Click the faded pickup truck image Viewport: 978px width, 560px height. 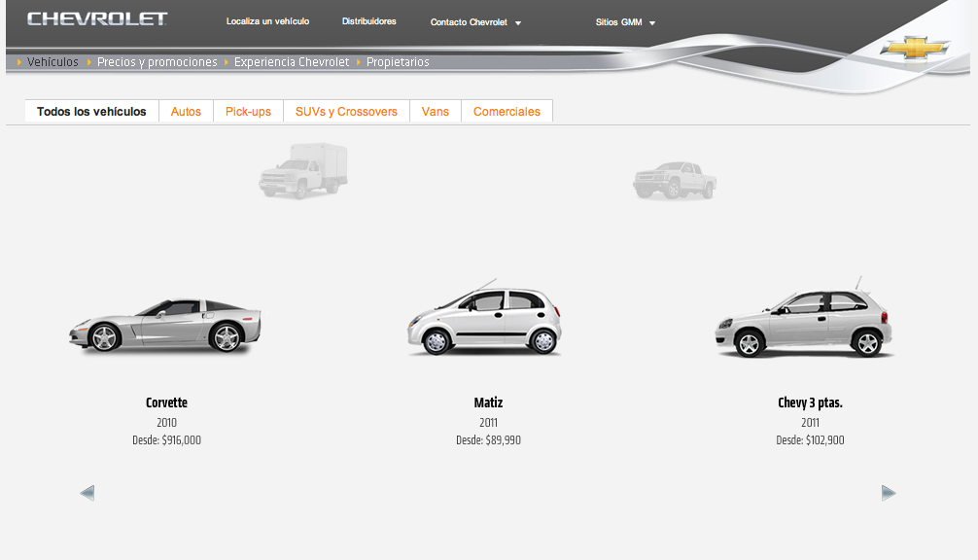(x=675, y=180)
